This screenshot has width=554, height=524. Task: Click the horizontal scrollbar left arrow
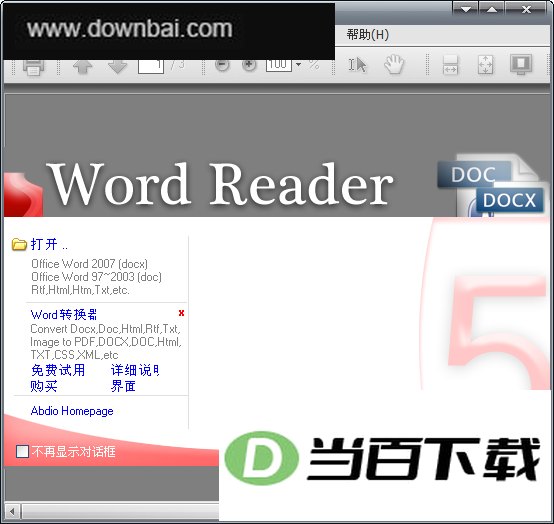pos(13,511)
